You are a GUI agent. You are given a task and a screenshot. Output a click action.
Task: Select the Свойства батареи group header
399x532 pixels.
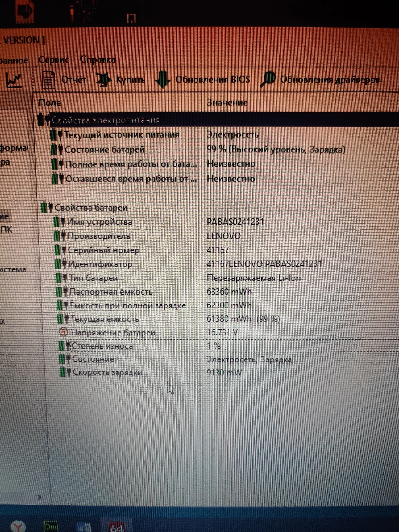coord(91,208)
